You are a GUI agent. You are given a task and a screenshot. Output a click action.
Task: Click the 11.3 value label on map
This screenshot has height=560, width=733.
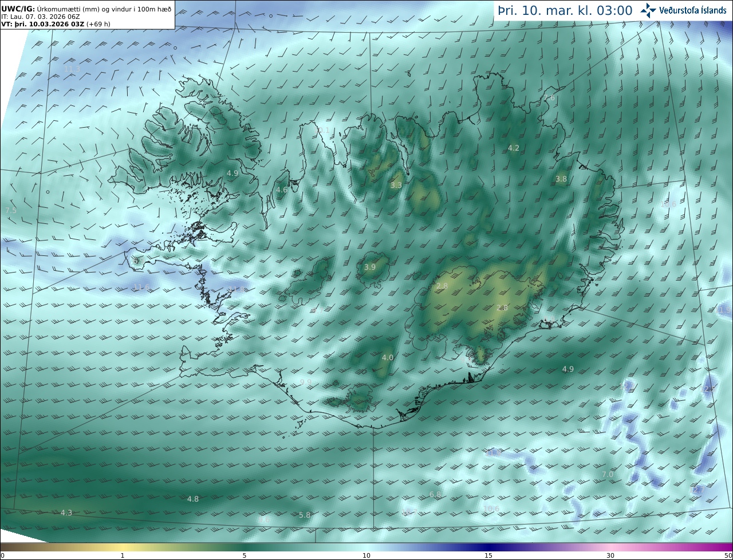pos(72,69)
